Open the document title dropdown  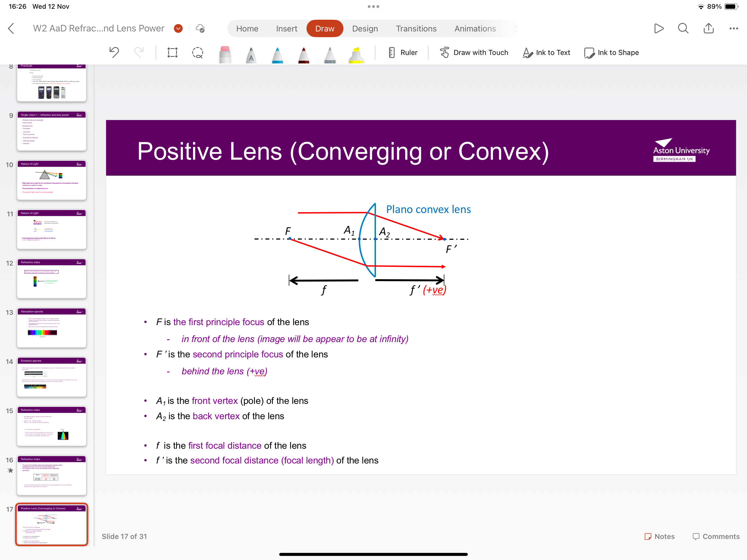click(178, 28)
